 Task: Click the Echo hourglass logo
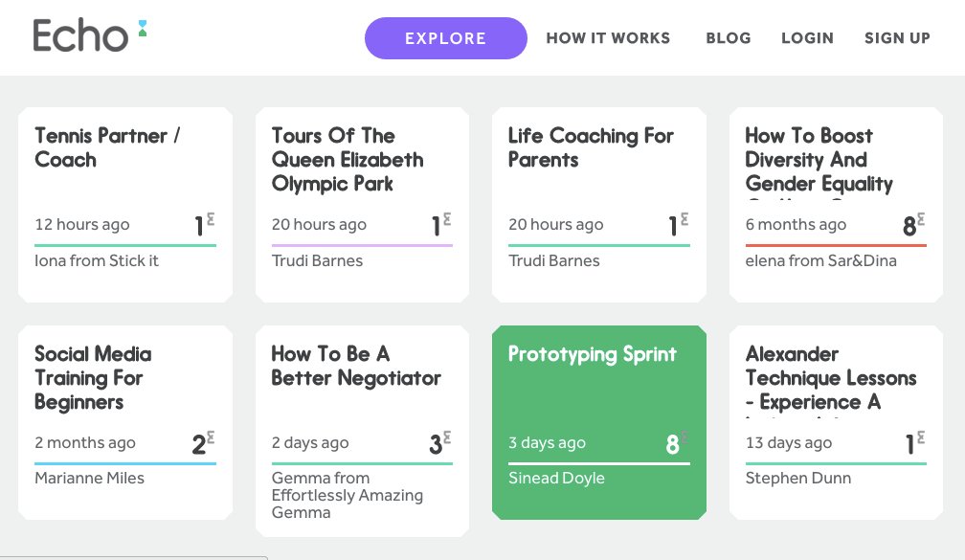click(142, 29)
